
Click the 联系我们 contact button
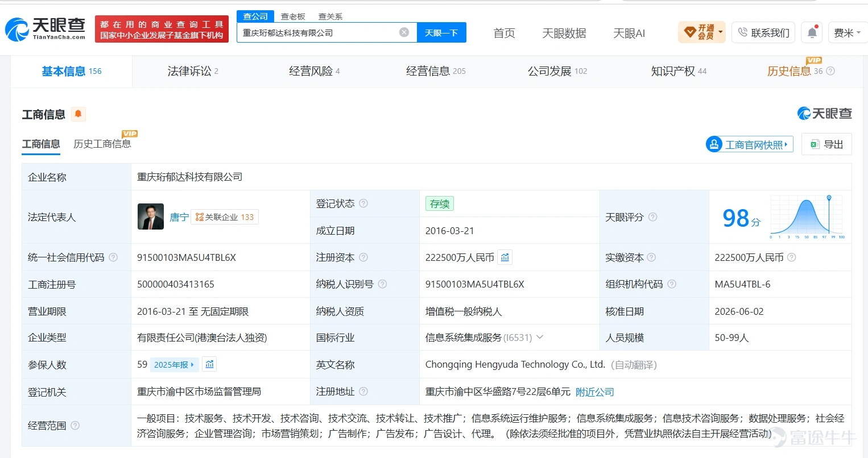click(764, 32)
